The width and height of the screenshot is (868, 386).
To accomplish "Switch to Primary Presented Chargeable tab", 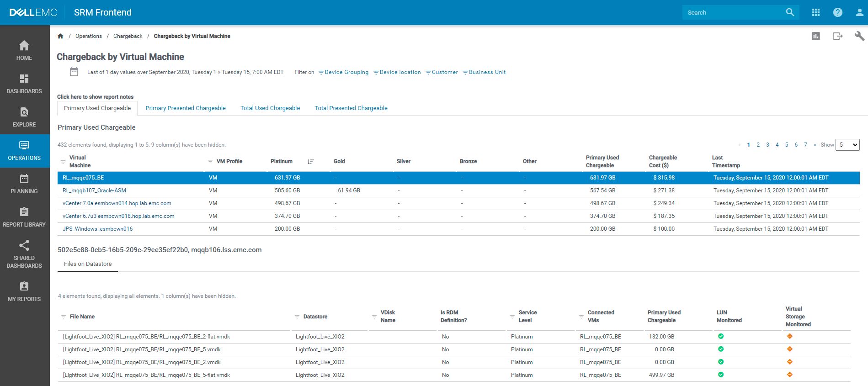I will (186, 108).
